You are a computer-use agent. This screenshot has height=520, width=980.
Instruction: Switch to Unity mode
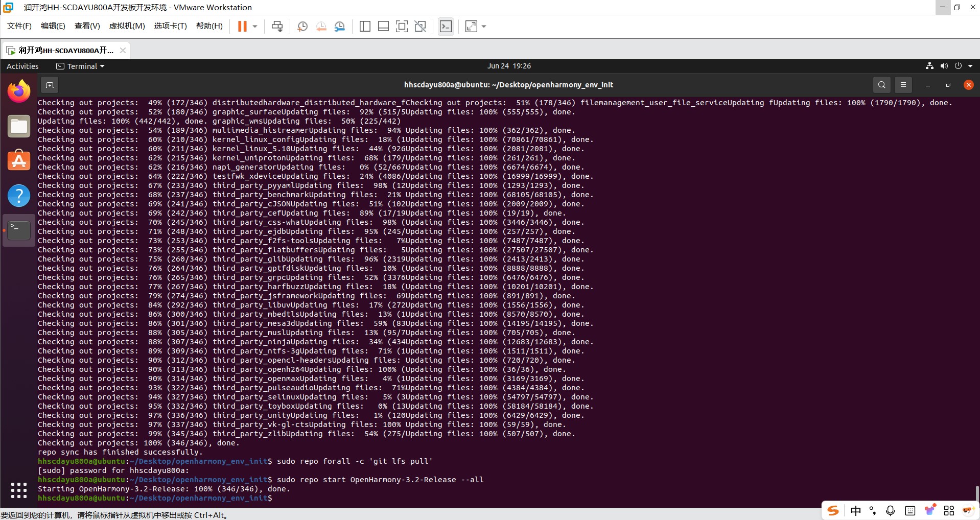tap(421, 27)
